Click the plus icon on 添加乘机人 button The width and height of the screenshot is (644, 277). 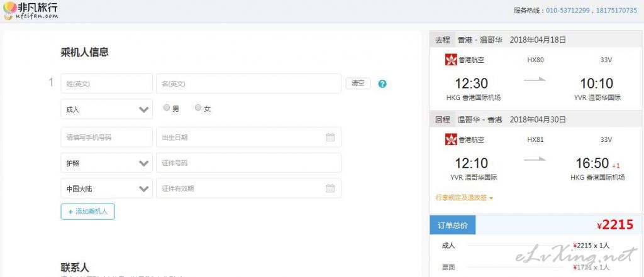pos(70,212)
